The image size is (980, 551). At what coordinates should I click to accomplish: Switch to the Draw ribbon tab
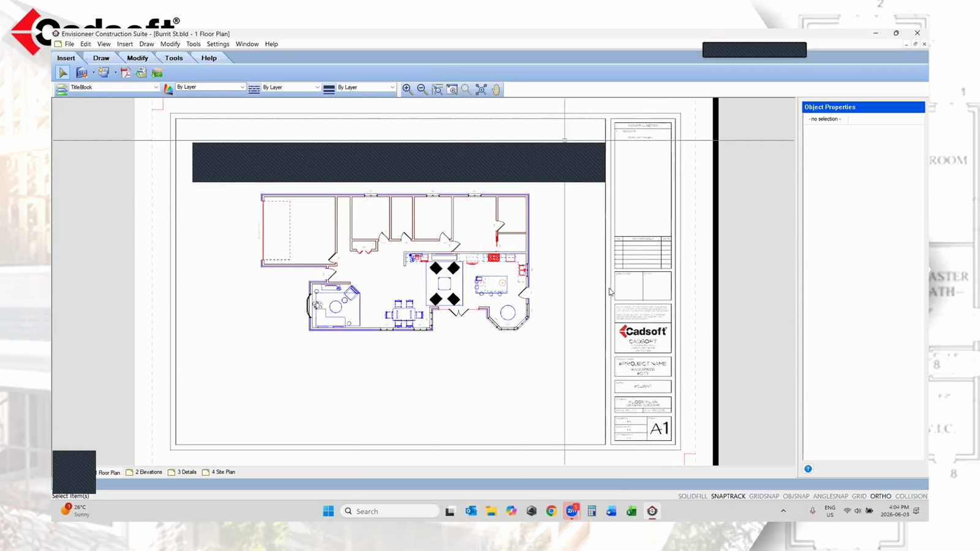(101, 58)
